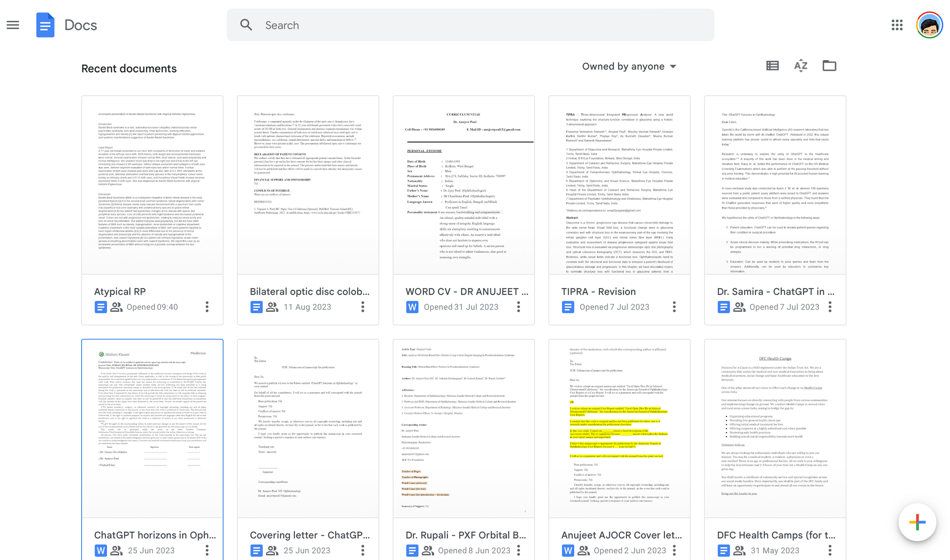Open Dr. Samira - ChatGPT document title
950x560 pixels.
pos(775,291)
